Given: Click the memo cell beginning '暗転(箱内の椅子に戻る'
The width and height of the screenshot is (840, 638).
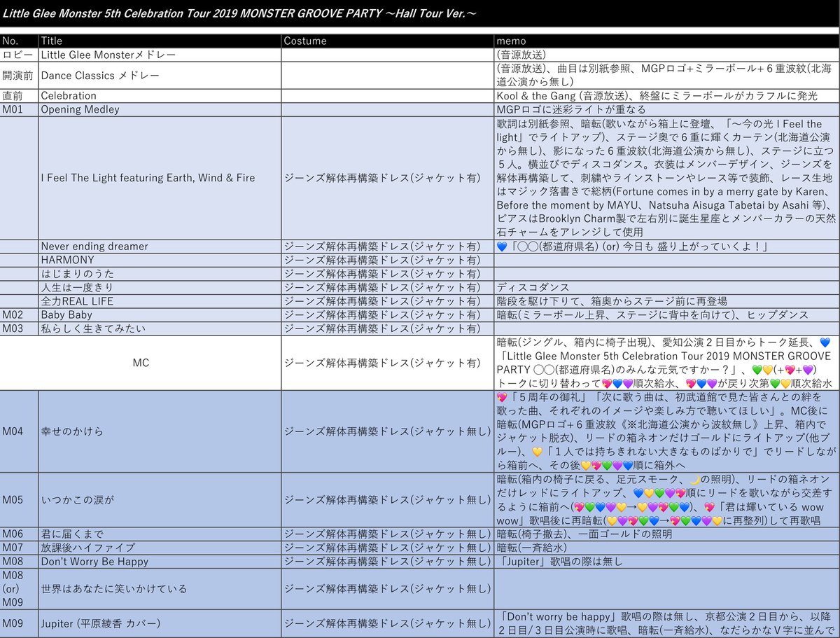Looking at the screenshot, I should (666, 500).
